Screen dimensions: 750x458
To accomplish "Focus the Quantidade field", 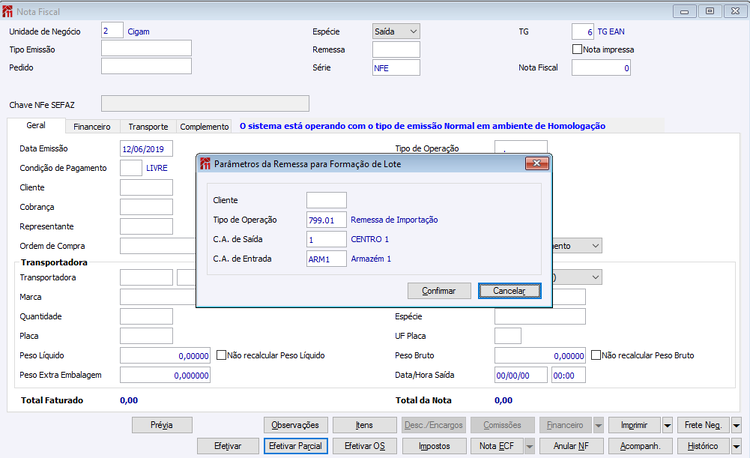I will (x=146, y=316).
